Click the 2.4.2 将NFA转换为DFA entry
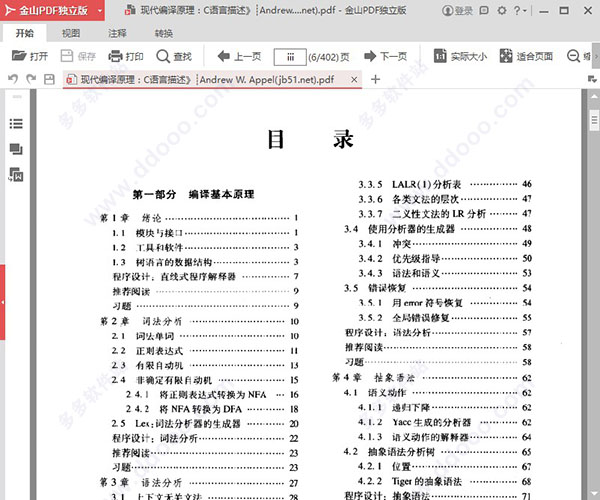600x500 pixels. (x=212, y=409)
